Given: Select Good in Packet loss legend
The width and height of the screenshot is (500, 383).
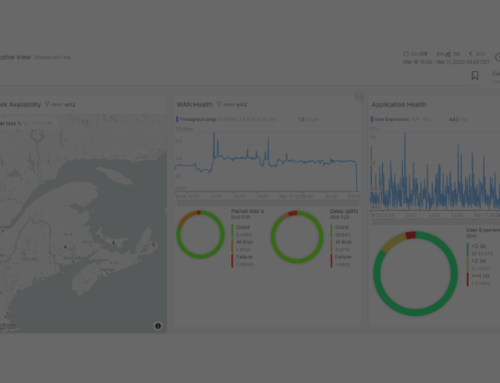Looking at the screenshot, I should click(243, 227).
